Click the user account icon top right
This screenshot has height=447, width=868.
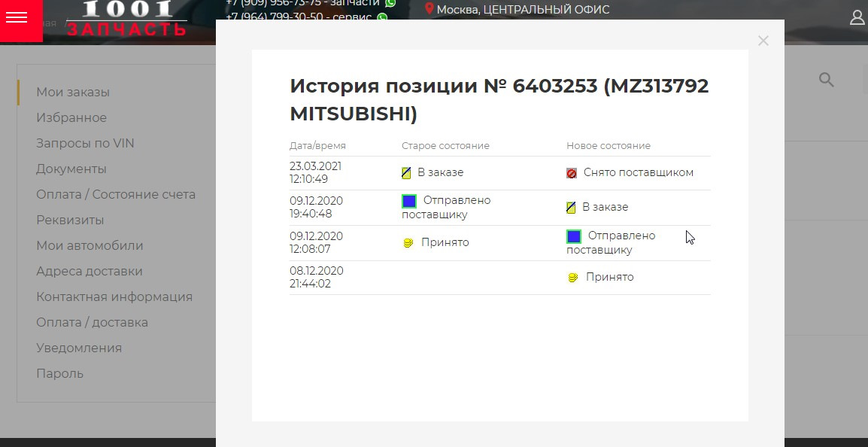[857, 17]
